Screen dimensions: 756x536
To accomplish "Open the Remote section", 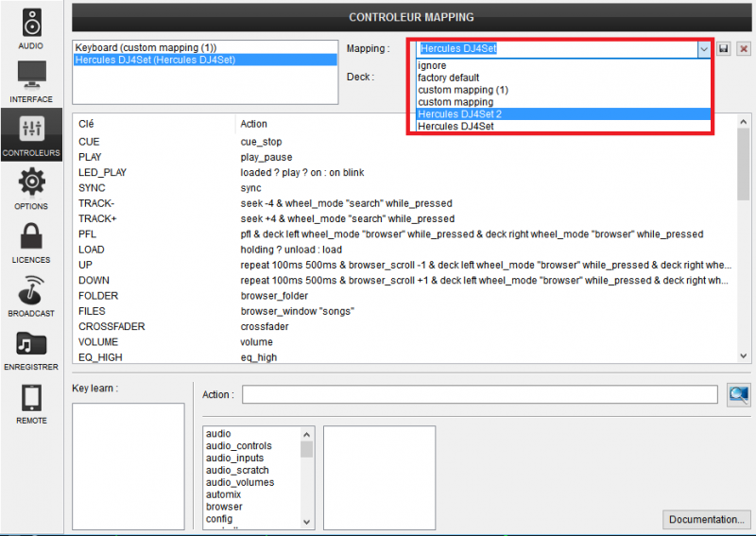I will coord(31,404).
